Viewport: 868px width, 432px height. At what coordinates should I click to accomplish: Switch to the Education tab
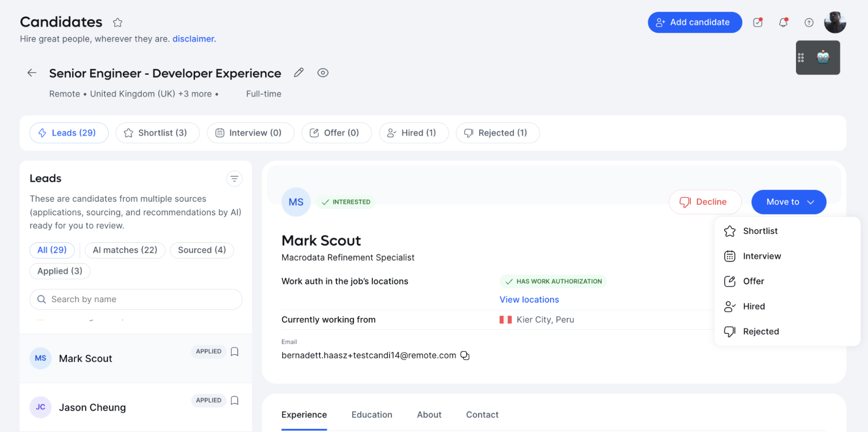371,415
